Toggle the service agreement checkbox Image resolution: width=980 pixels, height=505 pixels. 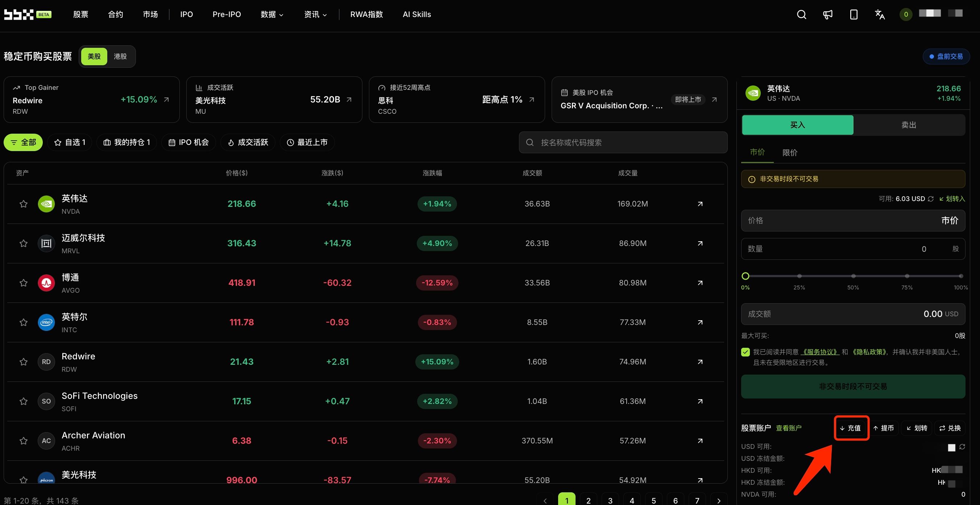(745, 352)
